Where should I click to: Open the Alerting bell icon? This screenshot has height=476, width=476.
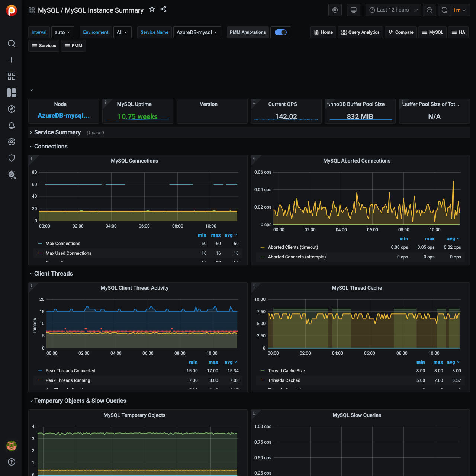click(12, 125)
